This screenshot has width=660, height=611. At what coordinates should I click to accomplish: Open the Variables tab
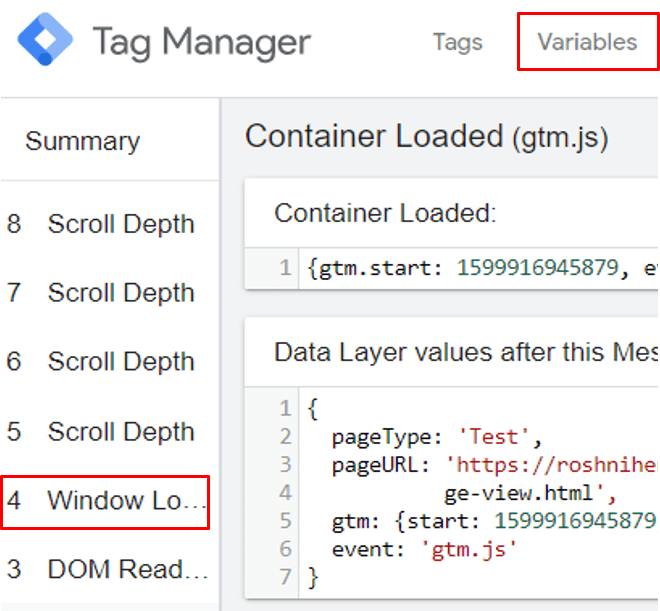[587, 42]
